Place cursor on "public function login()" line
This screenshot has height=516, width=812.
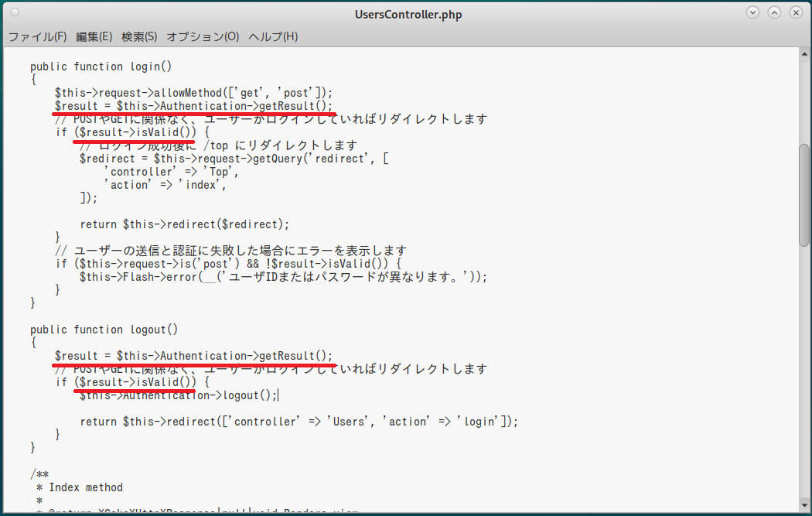(x=101, y=67)
